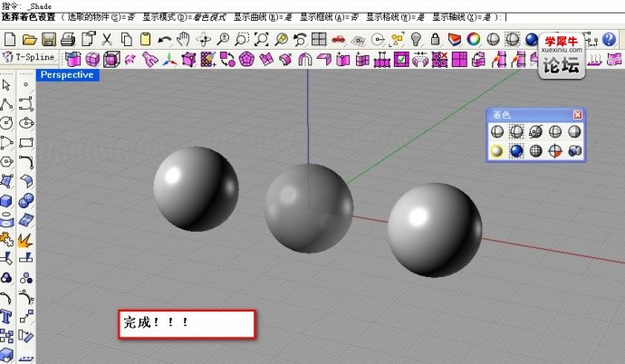Click the padlock lock objects icon
625x364 pixels.
pyautogui.click(x=436, y=40)
